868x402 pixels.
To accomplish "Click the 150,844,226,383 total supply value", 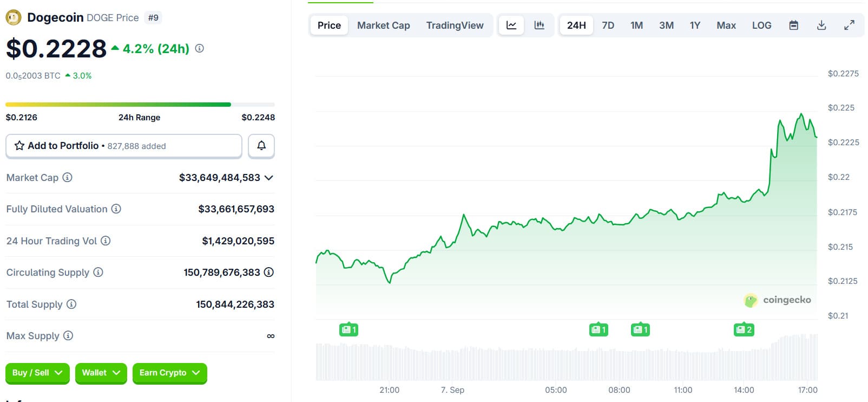I will coord(235,304).
